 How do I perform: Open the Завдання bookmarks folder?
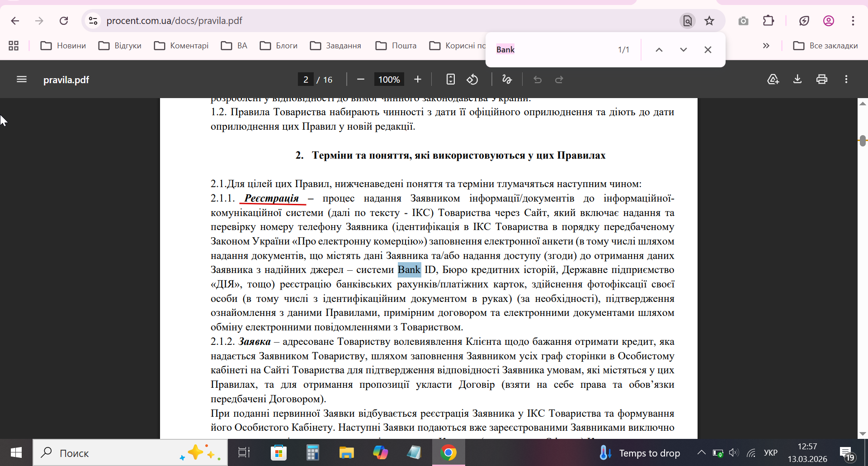point(336,46)
